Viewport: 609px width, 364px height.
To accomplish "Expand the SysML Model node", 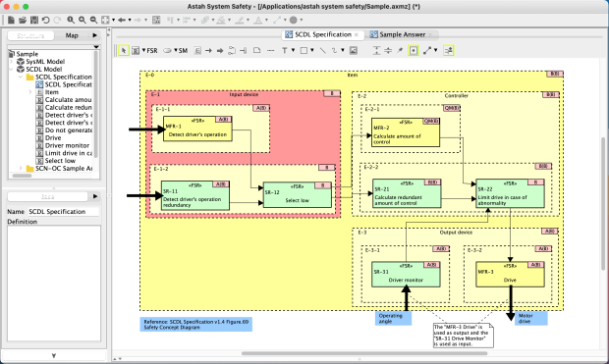I will tap(11, 62).
